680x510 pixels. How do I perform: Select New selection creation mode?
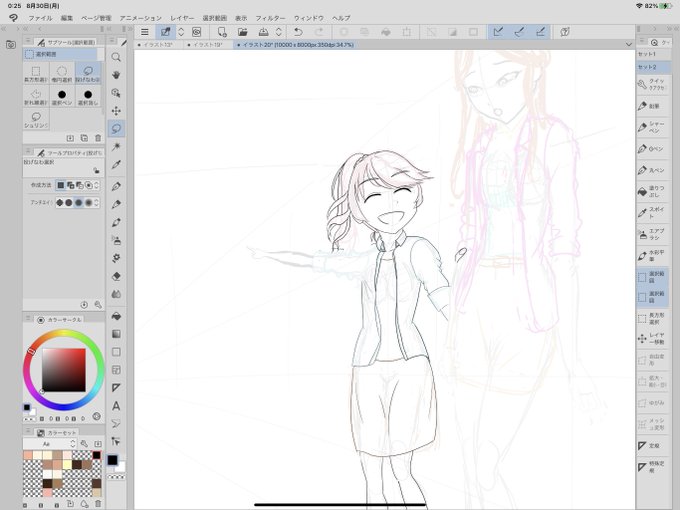(61, 185)
